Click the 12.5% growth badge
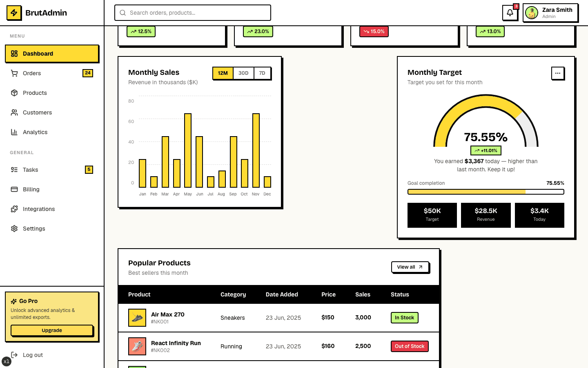 [141, 31]
